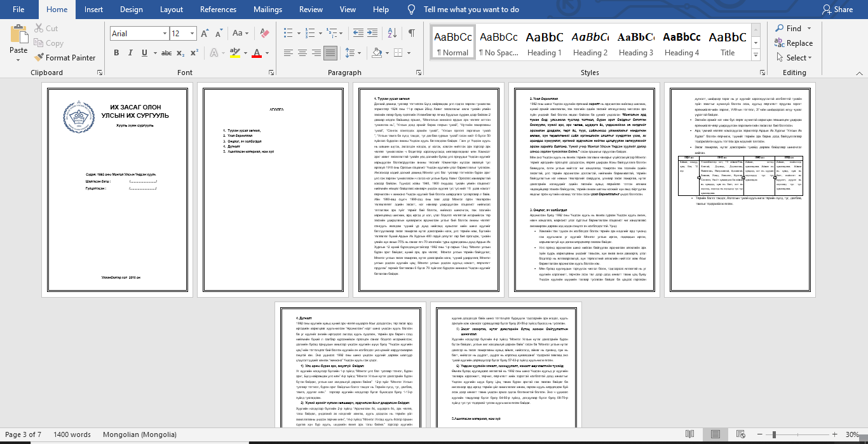
Task: Toggle show paragraph marks
Action: tap(412, 34)
